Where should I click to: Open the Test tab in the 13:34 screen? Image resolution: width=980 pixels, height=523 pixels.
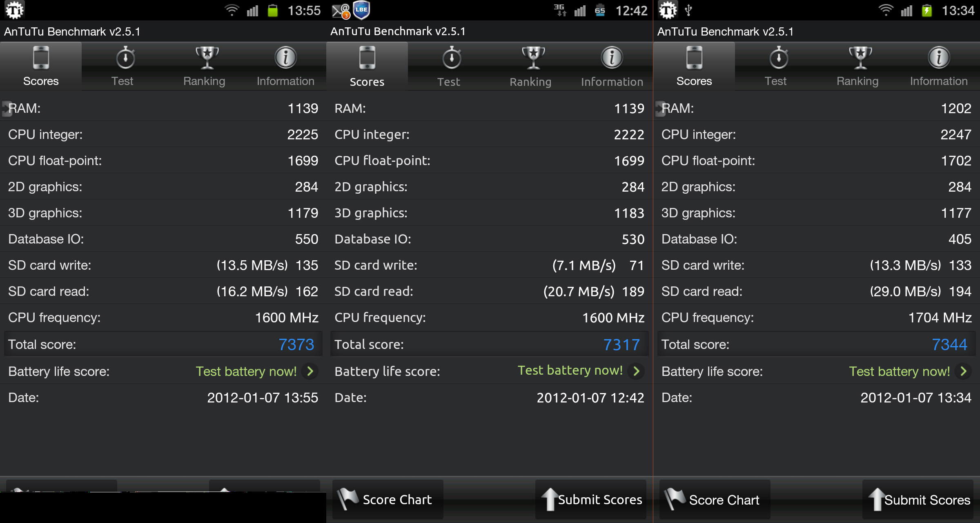(776, 66)
